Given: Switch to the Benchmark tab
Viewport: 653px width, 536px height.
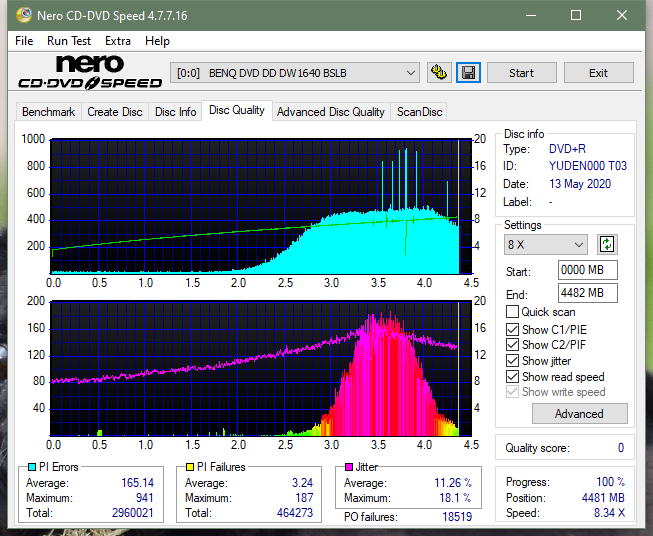Looking at the screenshot, I should point(49,112).
